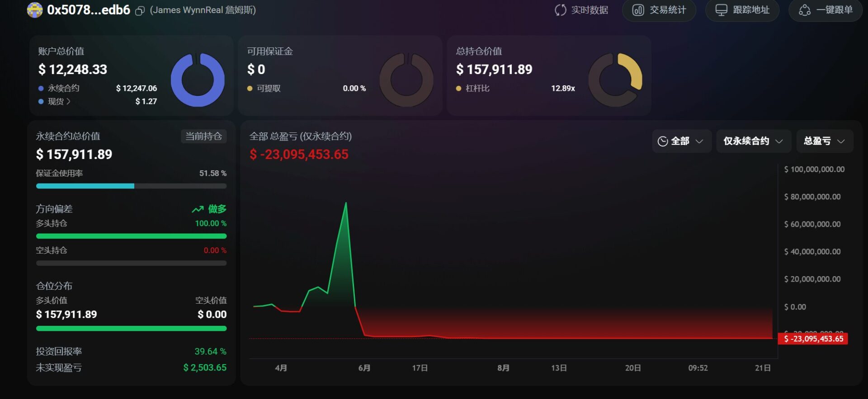Click the 6月 marker on chart axis

coord(364,368)
